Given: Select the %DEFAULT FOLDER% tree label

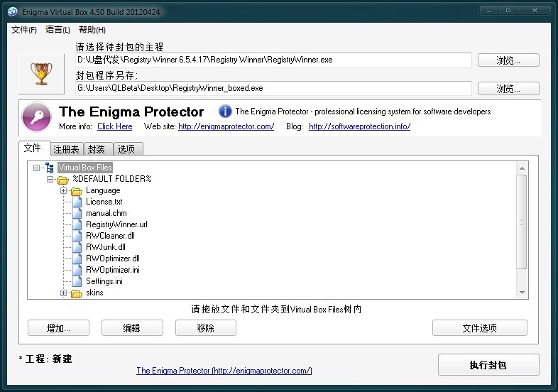Looking at the screenshot, I should pyautogui.click(x=112, y=179).
